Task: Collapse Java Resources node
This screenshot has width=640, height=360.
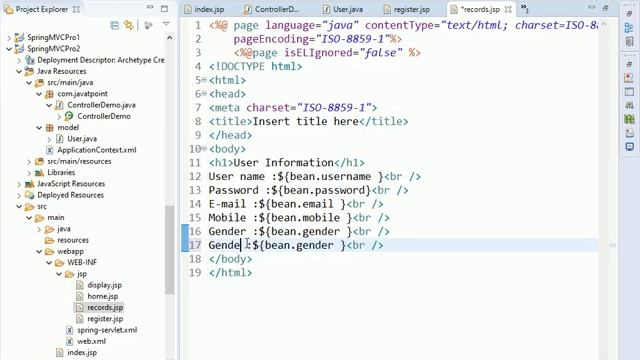Action: (19, 71)
